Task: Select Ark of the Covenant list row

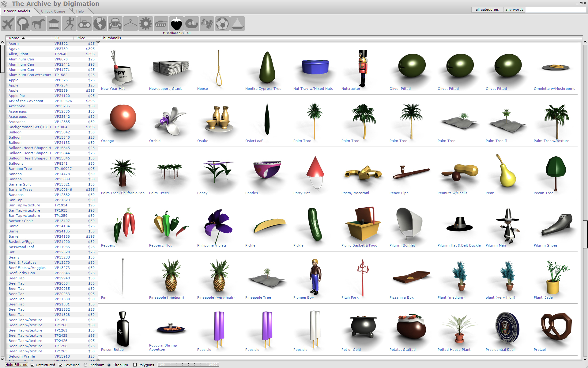Action: pyautogui.click(x=52, y=101)
